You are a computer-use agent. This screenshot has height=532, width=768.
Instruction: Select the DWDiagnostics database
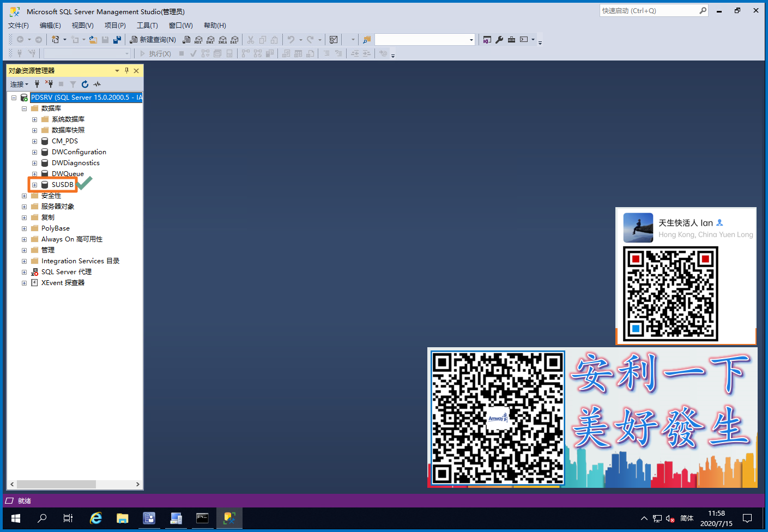[x=76, y=163]
